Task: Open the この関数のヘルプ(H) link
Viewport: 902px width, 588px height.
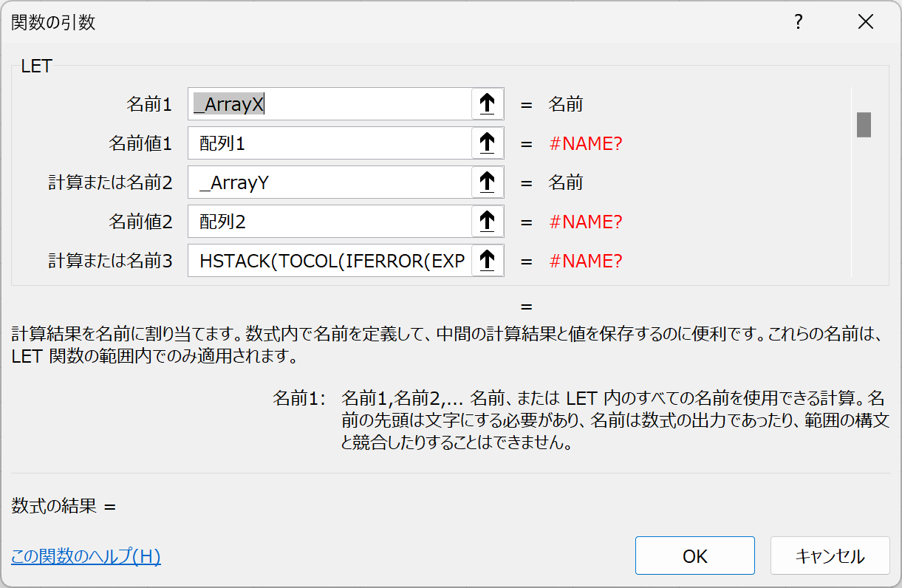Action: pyautogui.click(x=86, y=556)
